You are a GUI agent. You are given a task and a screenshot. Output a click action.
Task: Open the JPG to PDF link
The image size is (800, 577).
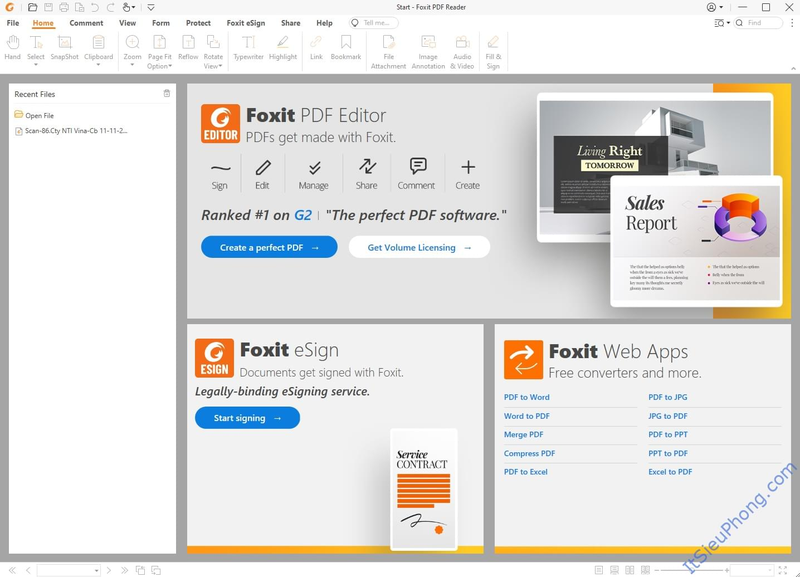tap(668, 416)
